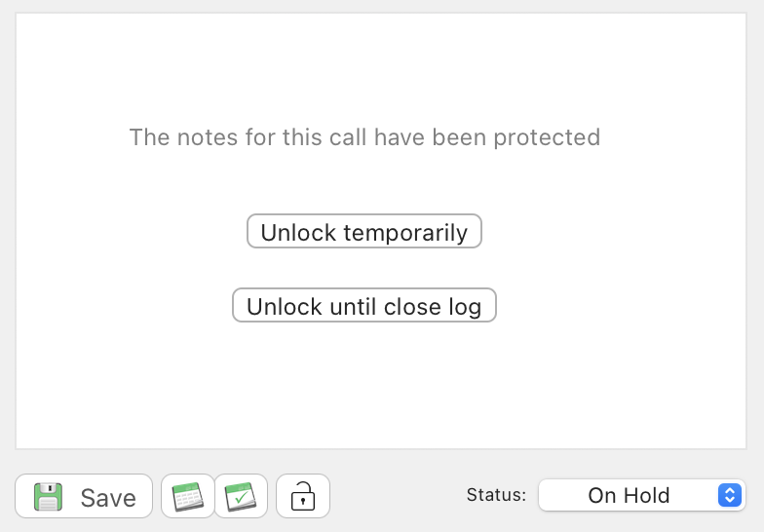Open the calendar schedule icon

pyautogui.click(x=187, y=497)
